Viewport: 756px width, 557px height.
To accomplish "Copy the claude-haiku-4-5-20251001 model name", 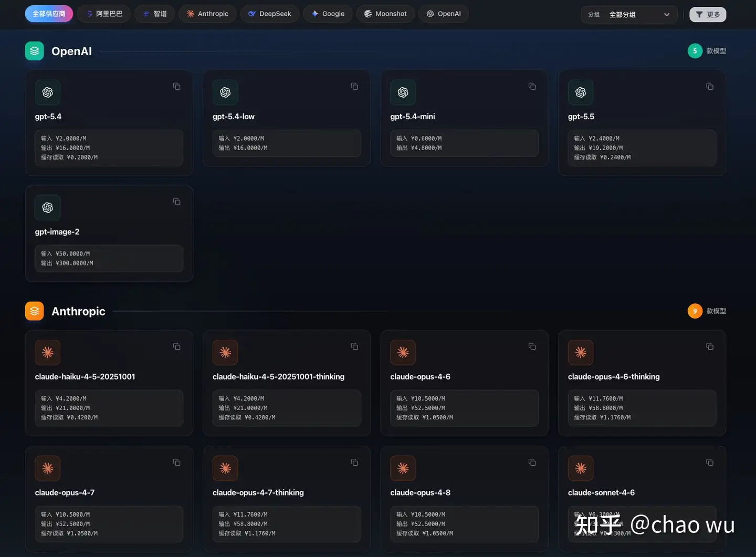I will (177, 346).
